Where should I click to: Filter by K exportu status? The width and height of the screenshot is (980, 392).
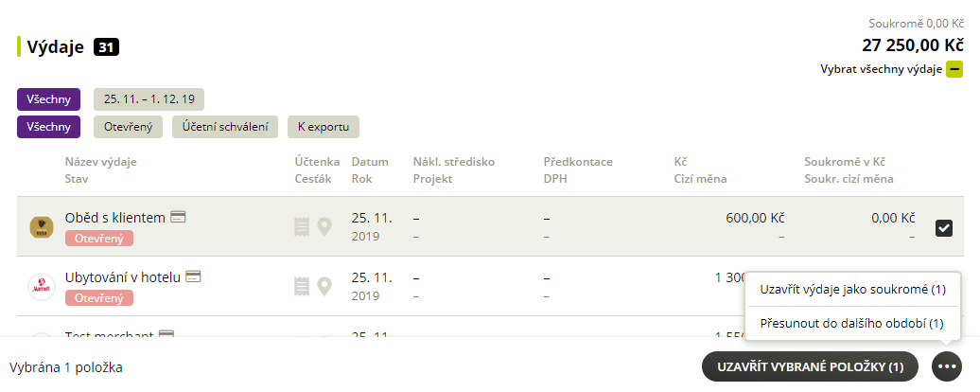(x=324, y=127)
